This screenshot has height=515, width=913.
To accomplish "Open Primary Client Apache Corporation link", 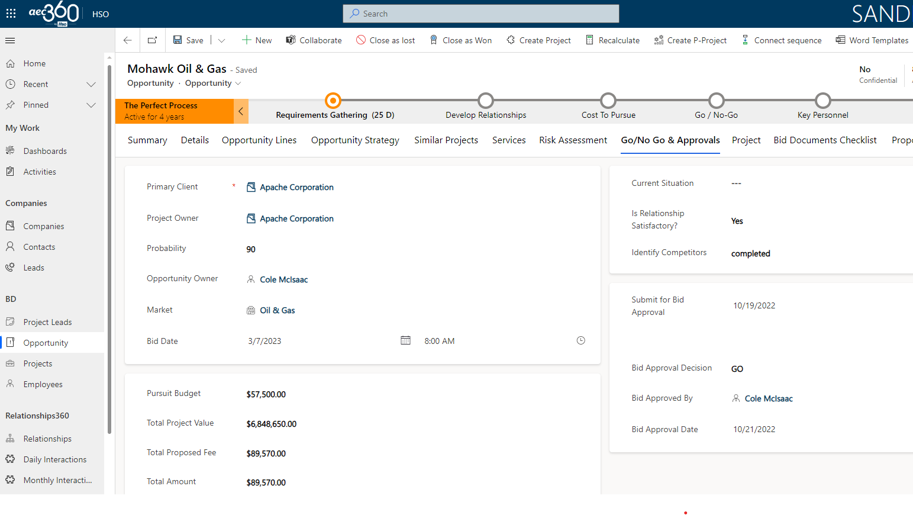I will [x=296, y=187].
